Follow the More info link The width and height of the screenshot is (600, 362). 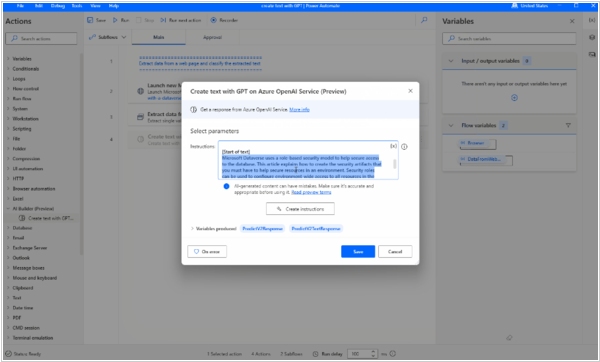[x=299, y=109]
